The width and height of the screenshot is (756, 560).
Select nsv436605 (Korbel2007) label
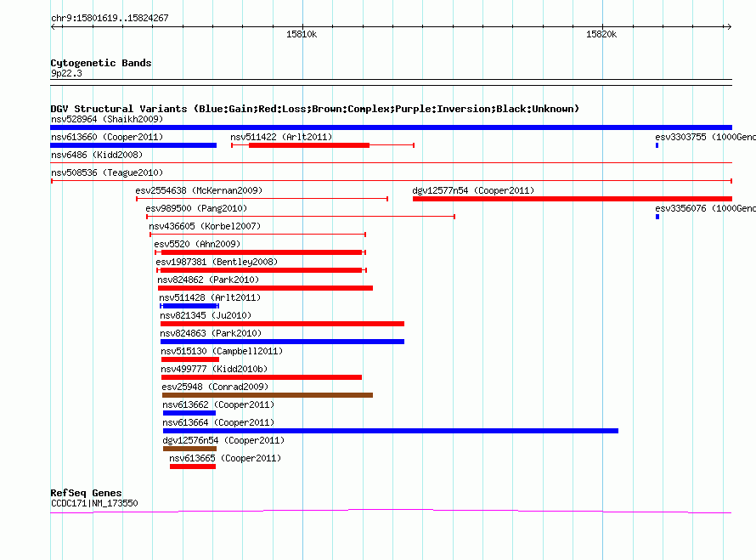point(205,226)
